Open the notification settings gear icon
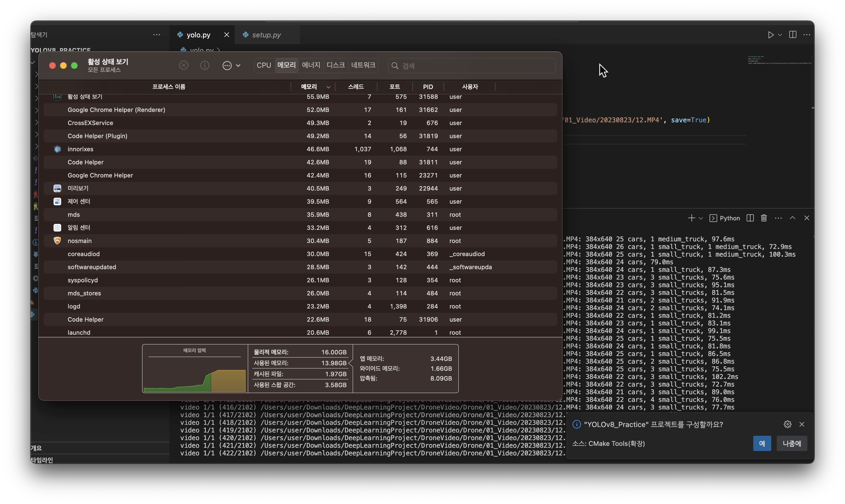This screenshot has height=504, width=845. pos(788,424)
